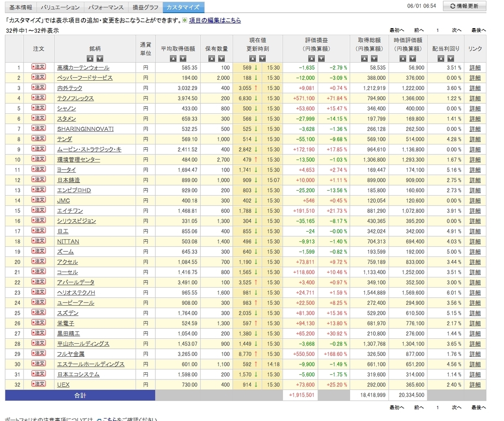Open the 基本情報 tab
The height and width of the screenshot is (421, 504).
point(21,7)
